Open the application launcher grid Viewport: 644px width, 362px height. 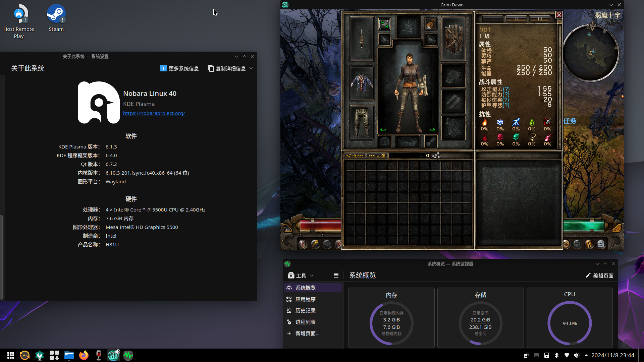tap(10, 355)
